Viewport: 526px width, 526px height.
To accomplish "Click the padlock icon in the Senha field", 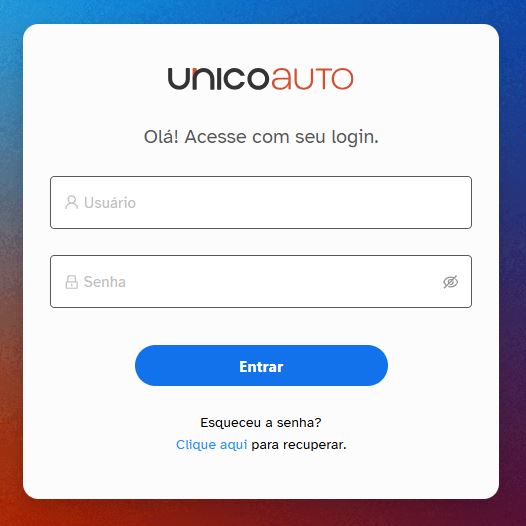I will point(71,282).
